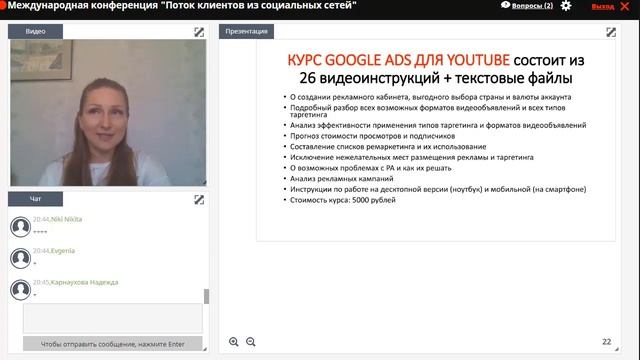Zoom out of the presentation slide

click(251, 342)
